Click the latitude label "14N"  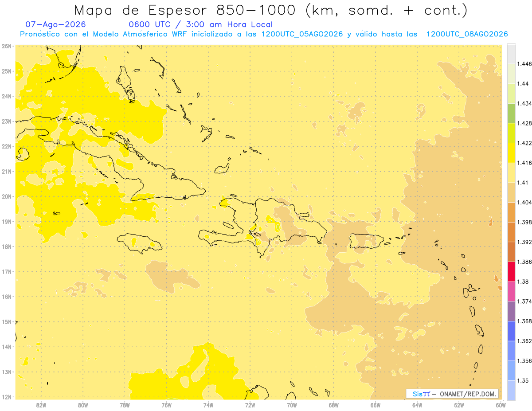[x=6, y=347]
